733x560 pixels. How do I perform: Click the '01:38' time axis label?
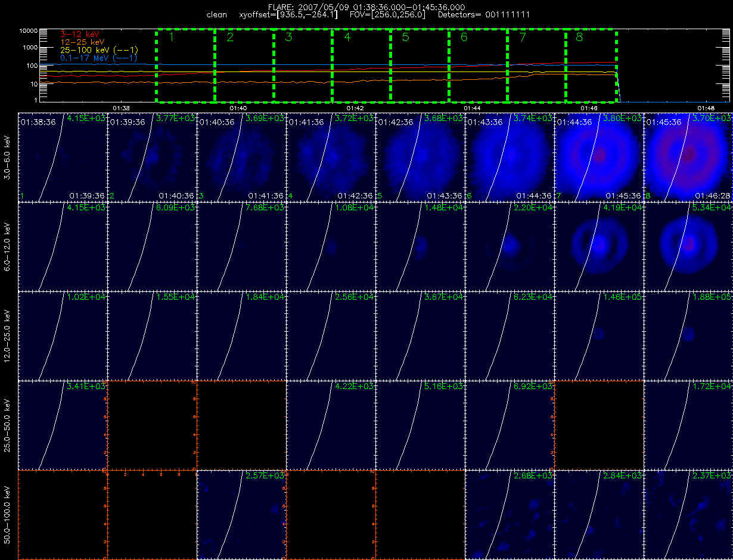pos(121,108)
